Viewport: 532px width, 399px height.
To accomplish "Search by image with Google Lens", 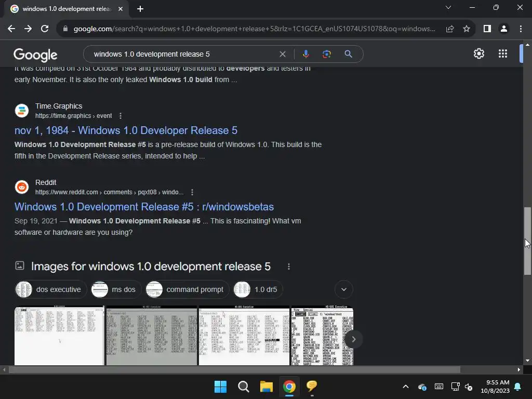I will click(326, 54).
